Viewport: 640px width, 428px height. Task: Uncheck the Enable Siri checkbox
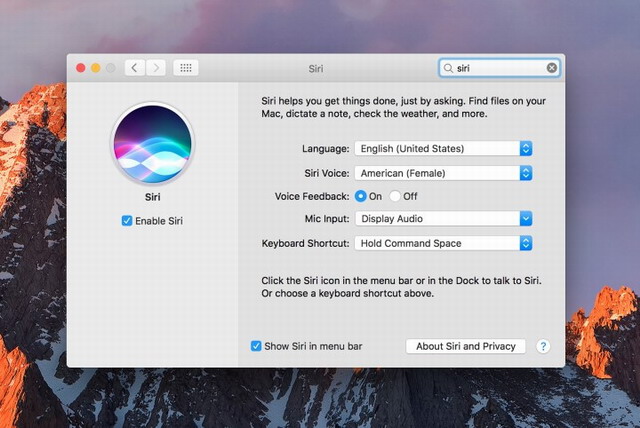(127, 220)
